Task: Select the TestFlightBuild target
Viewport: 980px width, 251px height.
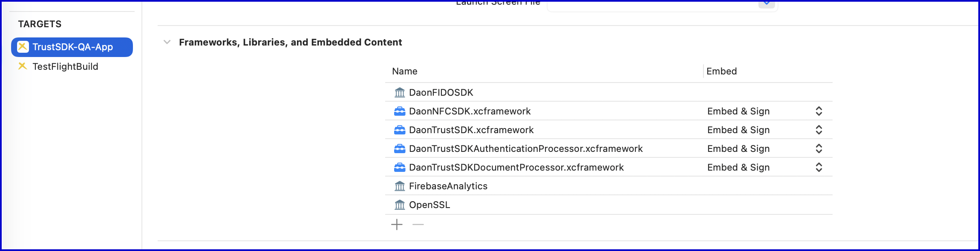Action: tap(65, 66)
